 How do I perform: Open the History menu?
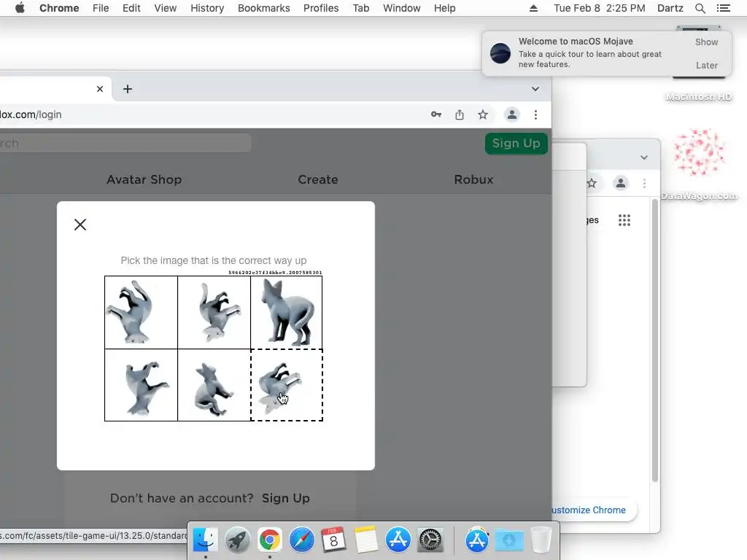(207, 8)
